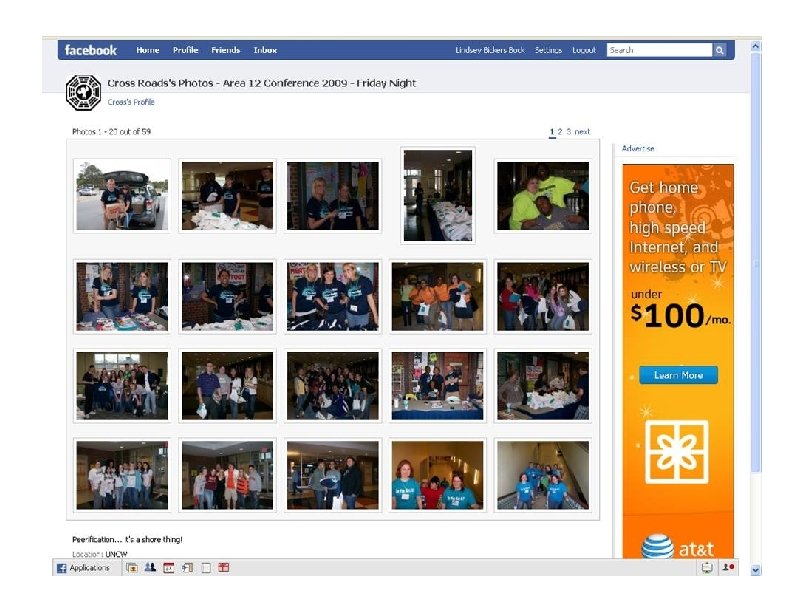Click the facebook logo in header

coord(91,50)
